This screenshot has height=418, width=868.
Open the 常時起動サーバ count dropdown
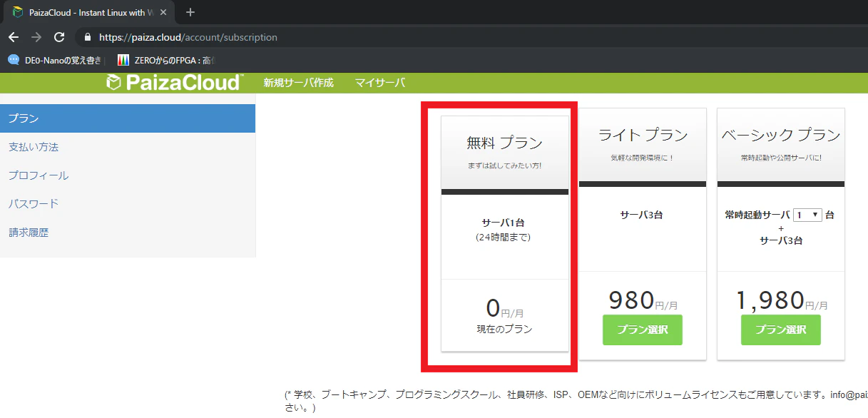[x=807, y=214]
